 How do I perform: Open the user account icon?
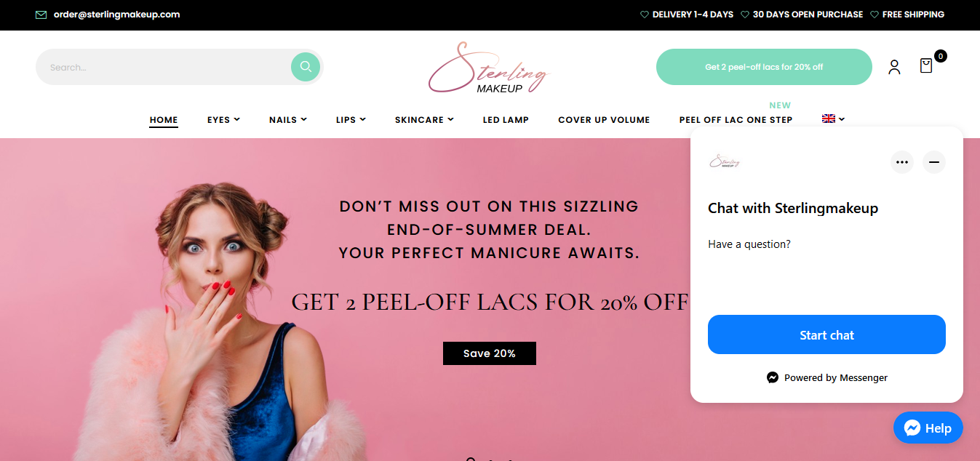pyautogui.click(x=894, y=67)
